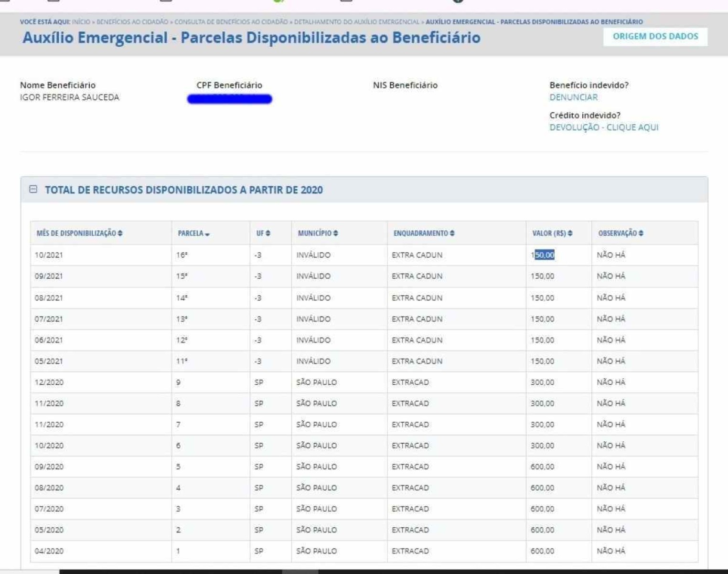
Task: Collapse the Total de Recursos Disponibilizados section
Action: (x=33, y=189)
